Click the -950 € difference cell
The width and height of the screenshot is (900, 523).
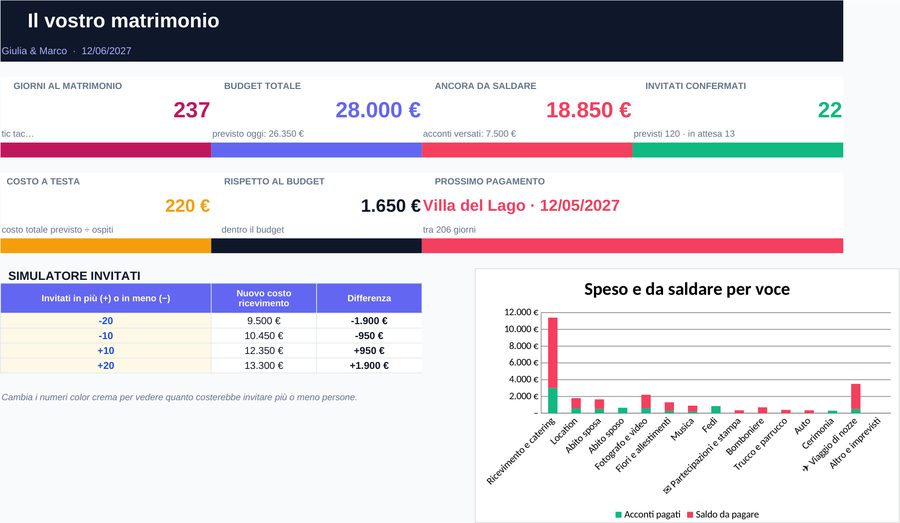point(369,336)
